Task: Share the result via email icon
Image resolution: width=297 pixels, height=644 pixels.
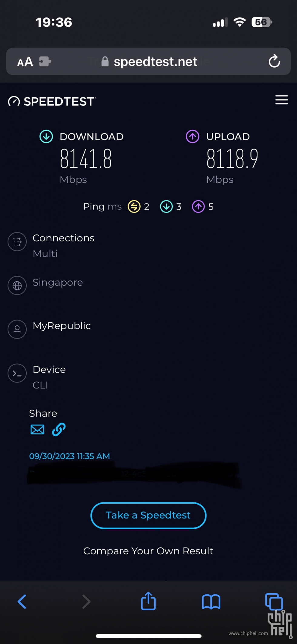Action: click(37, 429)
